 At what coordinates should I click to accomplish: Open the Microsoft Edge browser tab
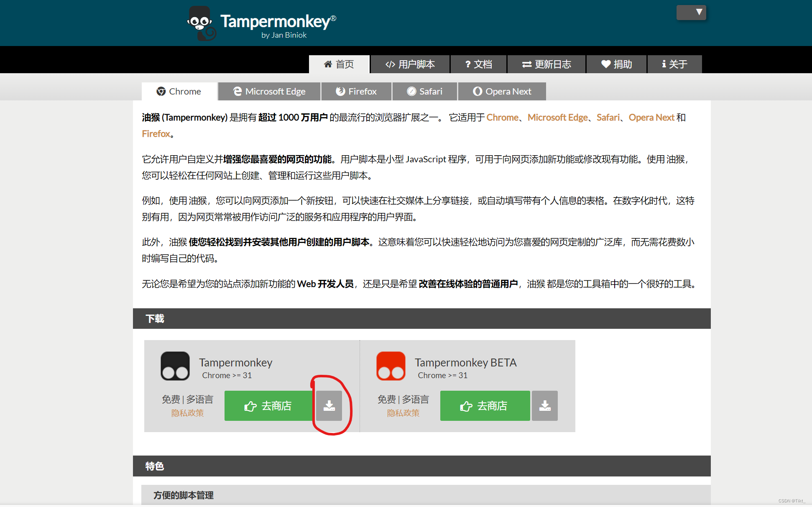point(270,90)
